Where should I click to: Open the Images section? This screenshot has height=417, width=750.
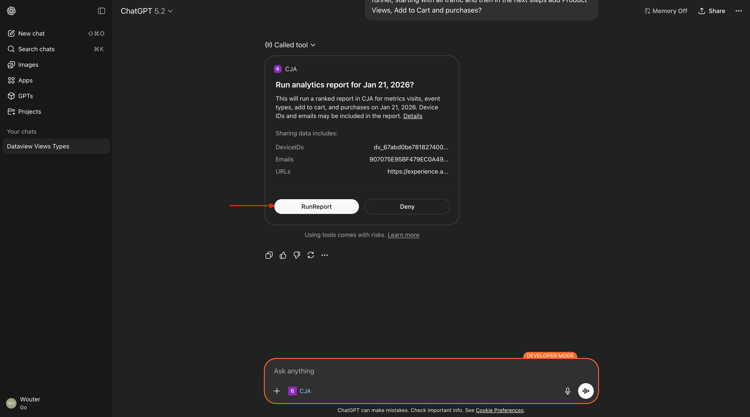click(x=56, y=65)
